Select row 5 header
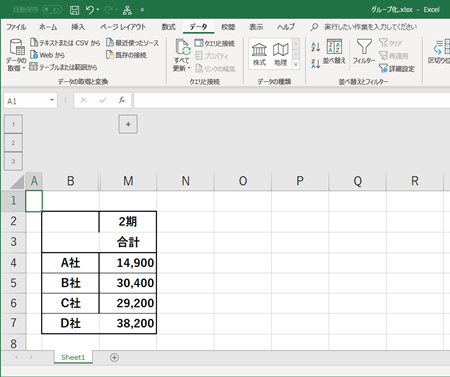The height and width of the screenshot is (377, 450). click(x=13, y=283)
